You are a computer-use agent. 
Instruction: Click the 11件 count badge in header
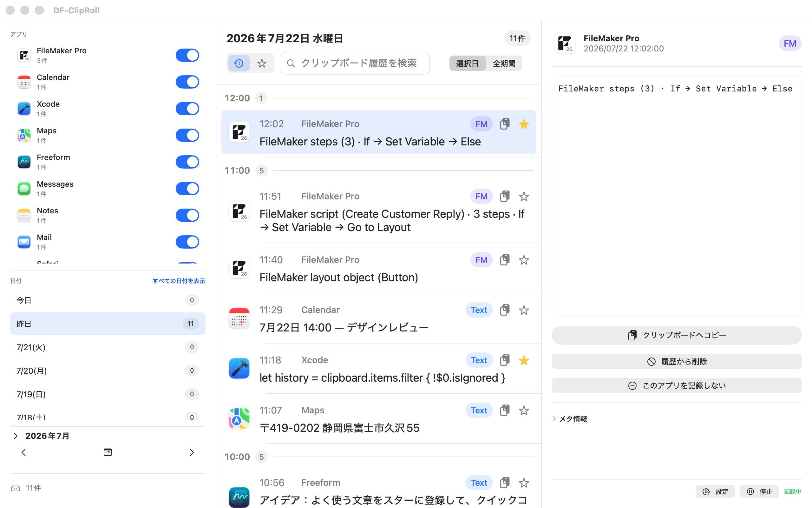[517, 38]
